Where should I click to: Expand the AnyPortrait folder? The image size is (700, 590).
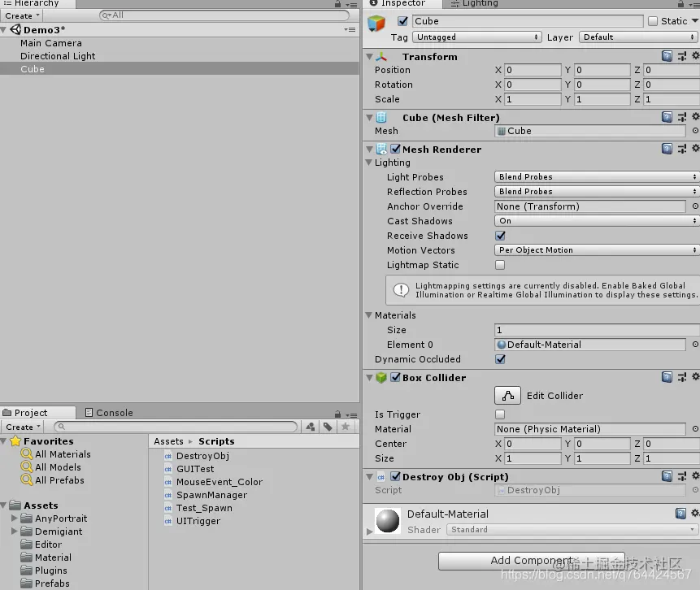15,518
